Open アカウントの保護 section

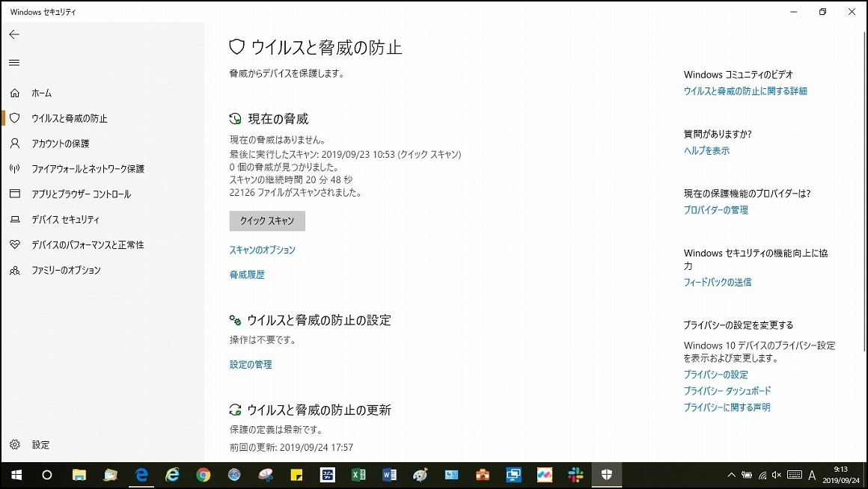pos(60,144)
